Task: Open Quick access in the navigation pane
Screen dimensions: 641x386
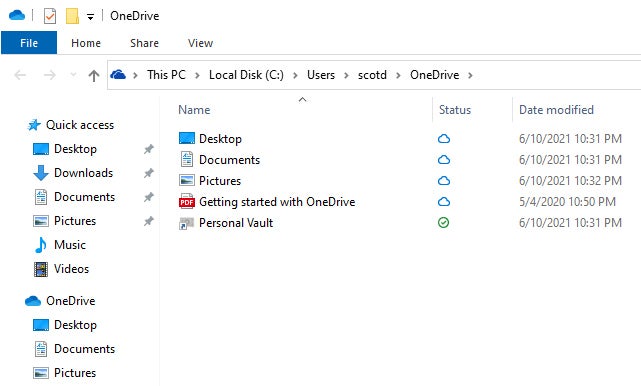Action: pyautogui.click(x=80, y=125)
